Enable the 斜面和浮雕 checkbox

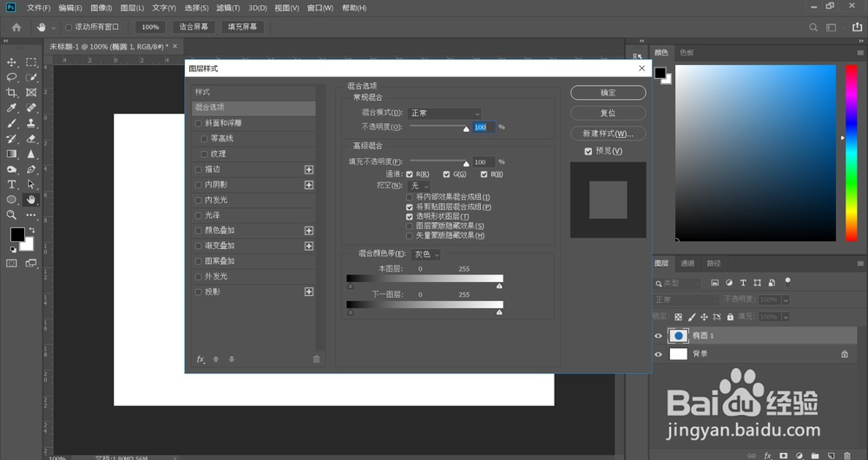point(198,123)
